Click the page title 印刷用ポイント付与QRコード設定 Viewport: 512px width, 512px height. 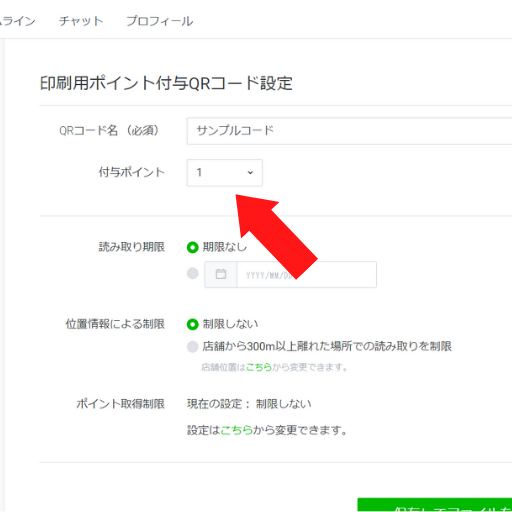[166, 83]
